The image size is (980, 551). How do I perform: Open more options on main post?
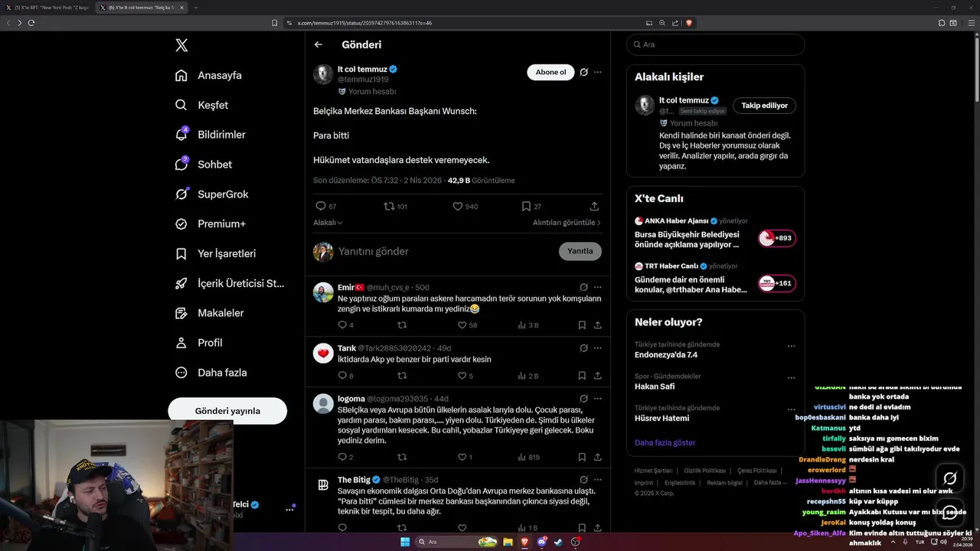[598, 72]
